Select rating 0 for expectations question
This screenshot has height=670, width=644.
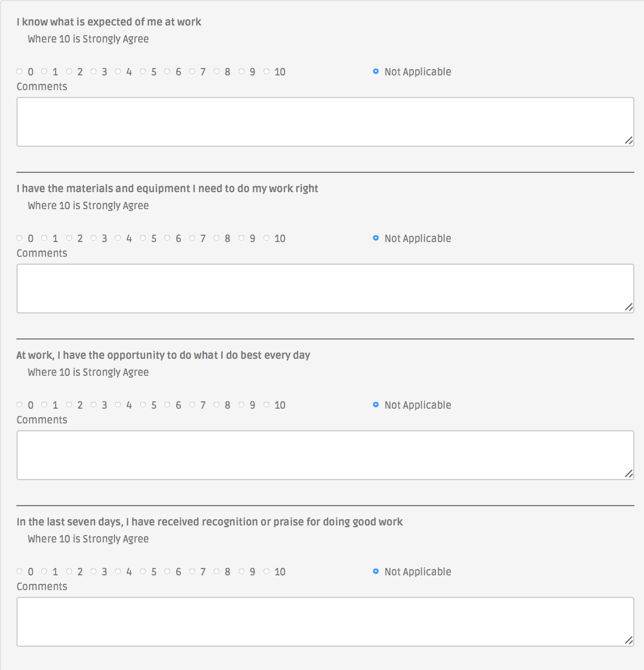point(19,71)
